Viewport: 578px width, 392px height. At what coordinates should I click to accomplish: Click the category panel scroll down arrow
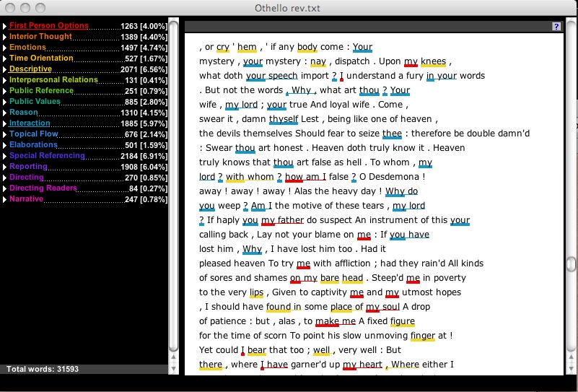(174, 368)
